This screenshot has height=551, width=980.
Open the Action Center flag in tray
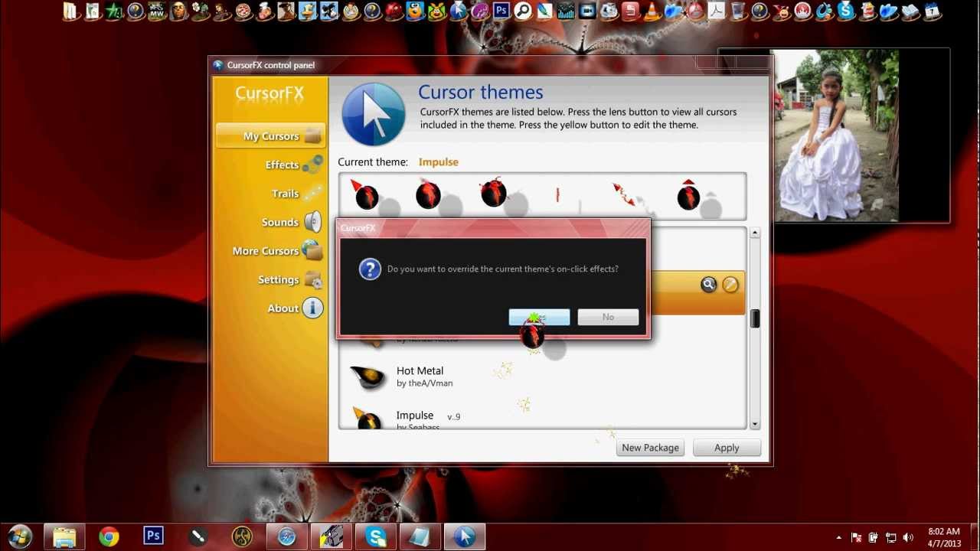(x=856, y=537)
